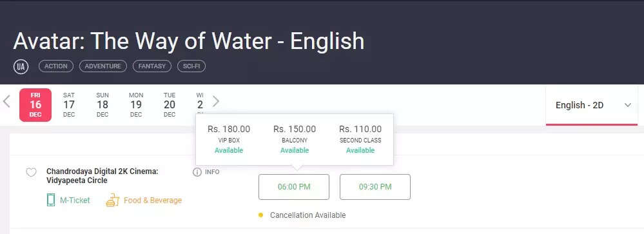Click the UA certificate badge
Image resolution: width=644 pixels, height=234 pixels.
click(x=21, y=66)
